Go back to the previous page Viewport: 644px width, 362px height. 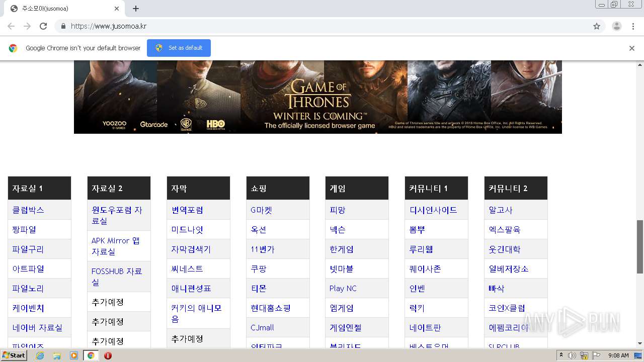tap(11, 26)
